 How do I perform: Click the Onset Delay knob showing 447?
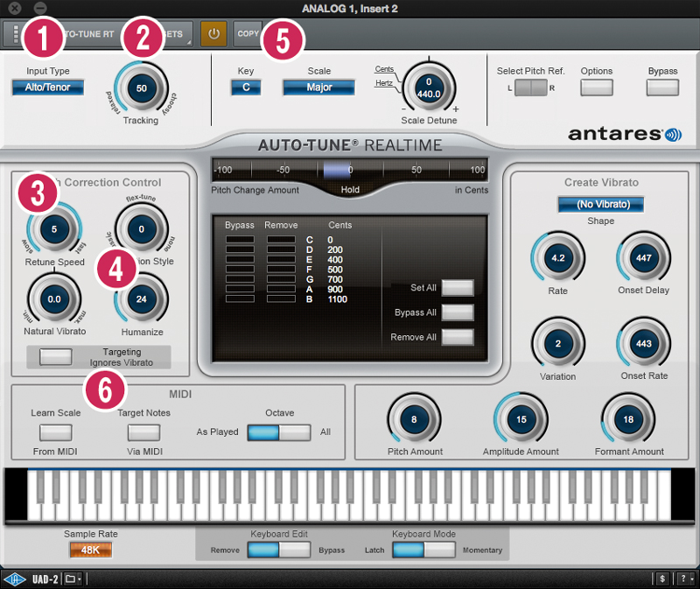pyautogui.click(x=643, y=257)
